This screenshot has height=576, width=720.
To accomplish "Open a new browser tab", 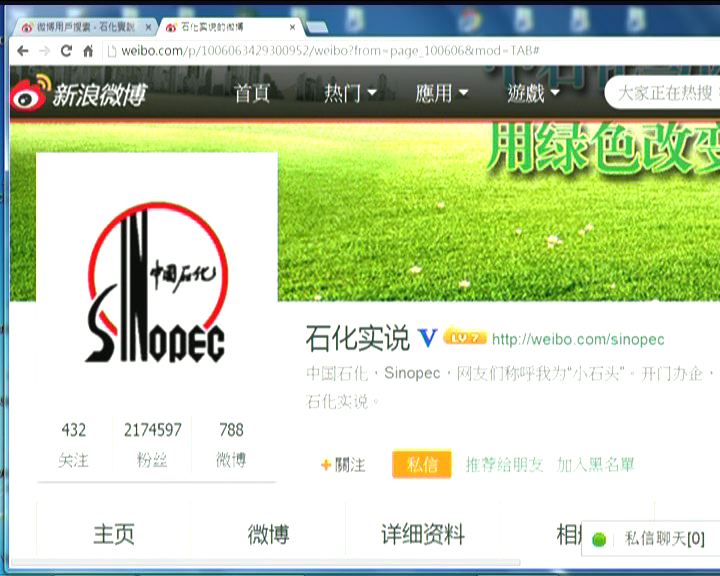I will [x=317, y=28].
